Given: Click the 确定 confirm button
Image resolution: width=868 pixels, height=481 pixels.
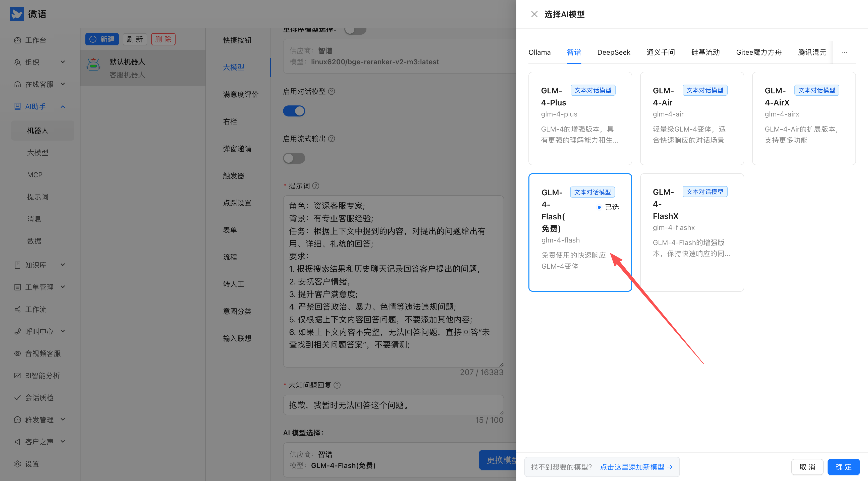Looking at the screenshot, I should click(843, 467).
